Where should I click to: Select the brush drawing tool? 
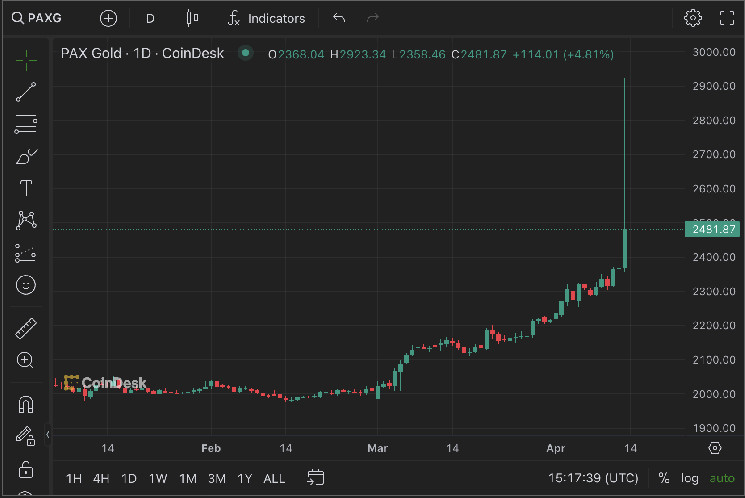coord(26,157)
